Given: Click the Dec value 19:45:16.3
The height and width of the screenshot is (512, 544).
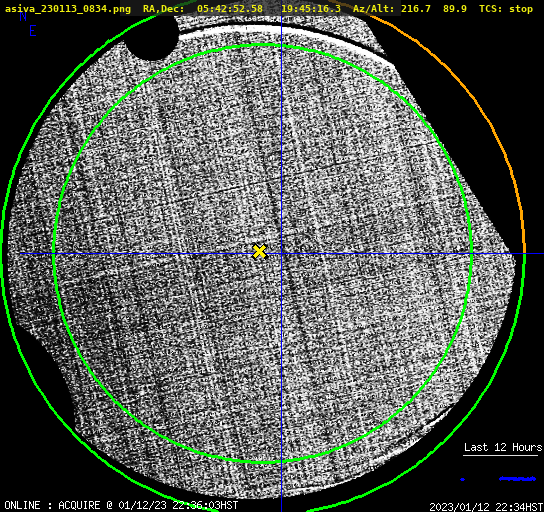Looking at the screenshot, I should coord(311,9).
